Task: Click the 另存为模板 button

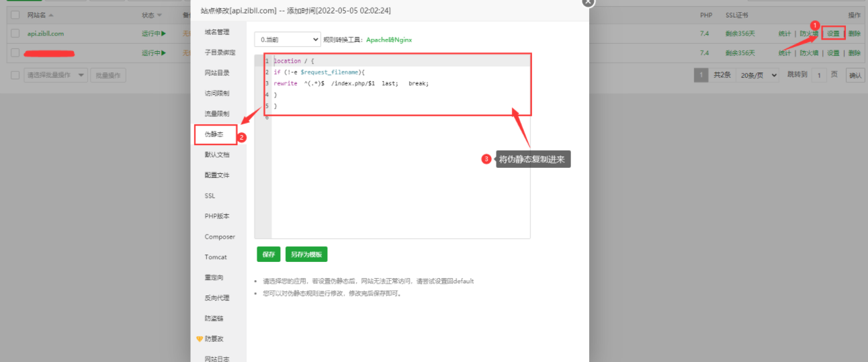Action: [x=306, y=255]
